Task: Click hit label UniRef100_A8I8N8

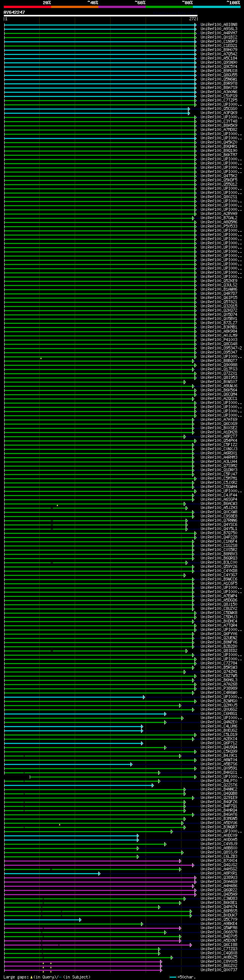Action: point(219,25)
